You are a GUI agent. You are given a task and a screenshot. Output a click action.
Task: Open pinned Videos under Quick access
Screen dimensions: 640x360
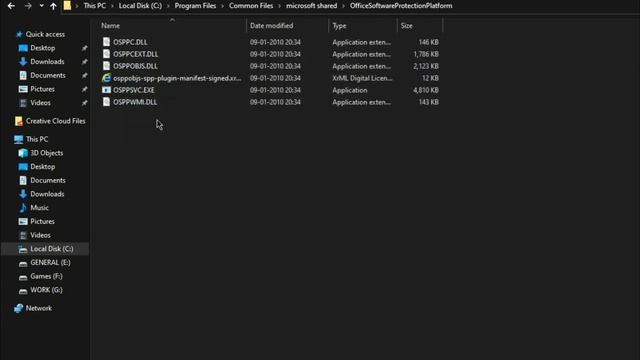[40, 103]
